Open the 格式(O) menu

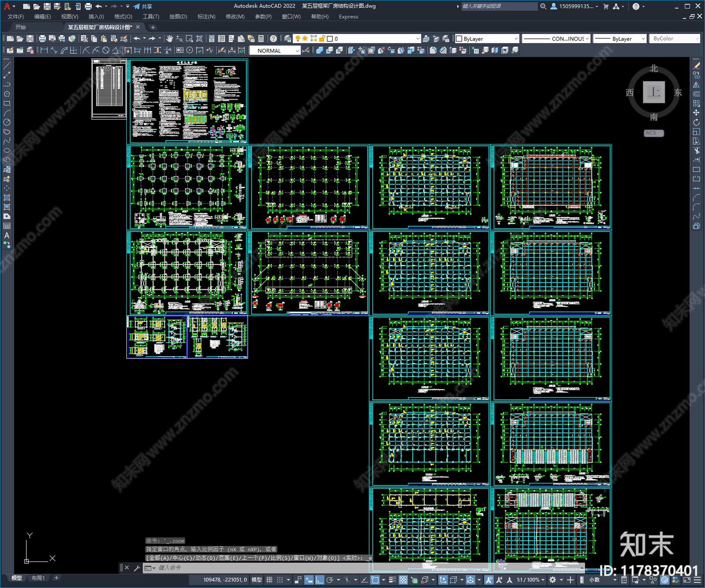tap(123, 17)
